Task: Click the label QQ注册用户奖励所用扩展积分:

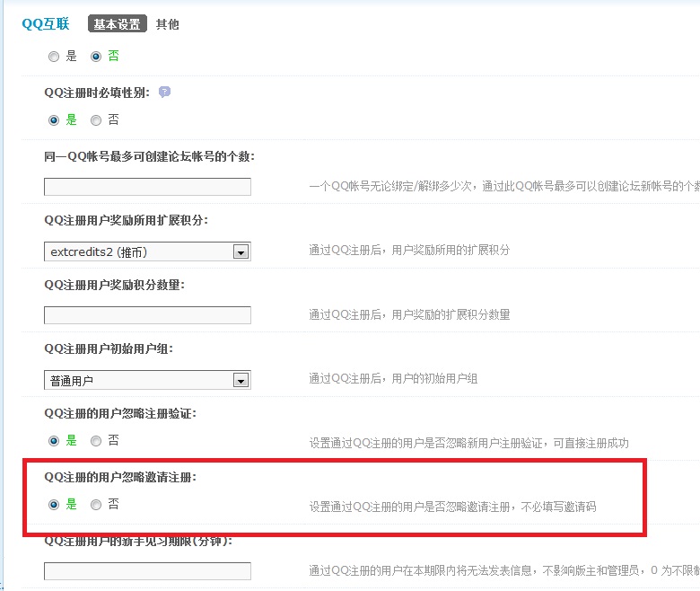Action: [x=126, y=220]
